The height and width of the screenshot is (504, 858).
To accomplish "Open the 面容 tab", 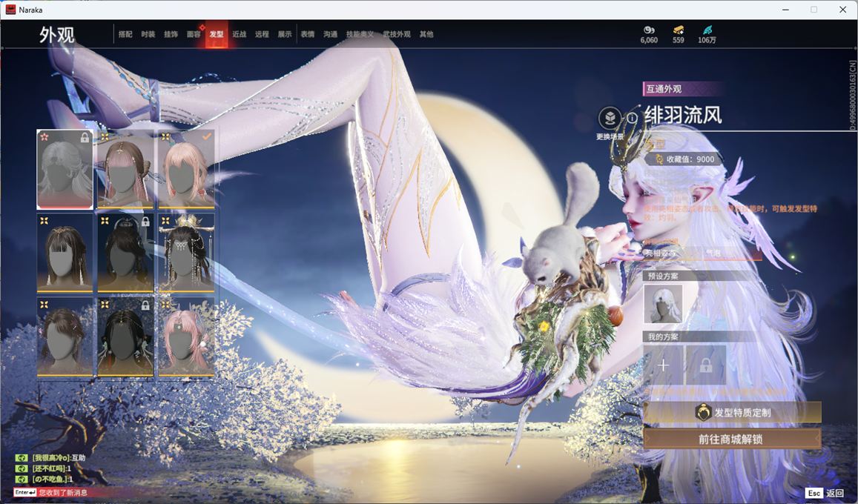I will [x=194, y=34].
